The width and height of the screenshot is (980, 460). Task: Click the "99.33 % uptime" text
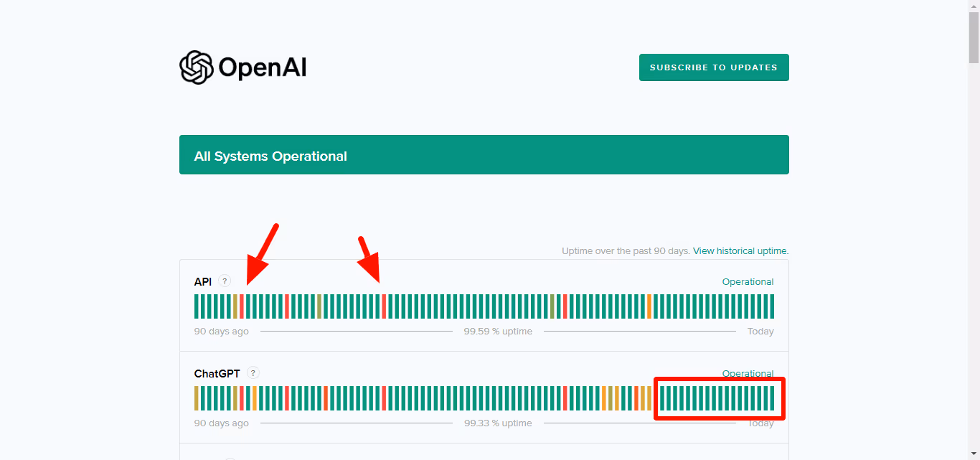click(498, 423)
